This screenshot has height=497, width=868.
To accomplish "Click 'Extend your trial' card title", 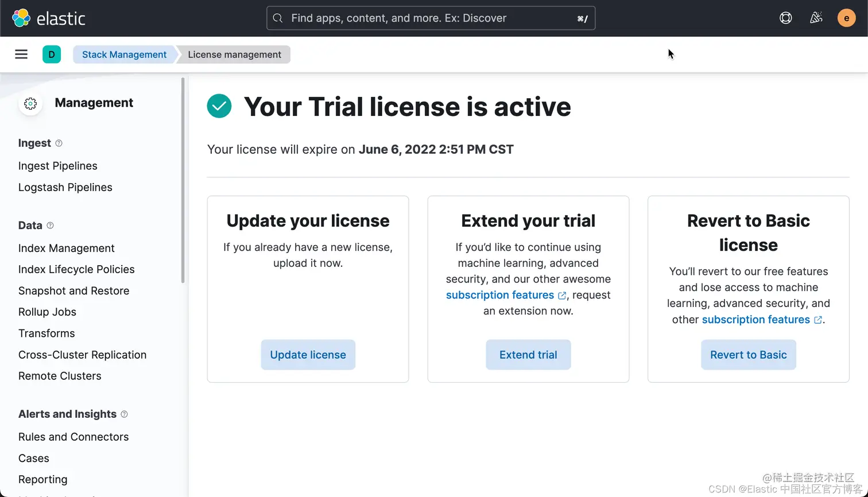I will tap(528, 221).
